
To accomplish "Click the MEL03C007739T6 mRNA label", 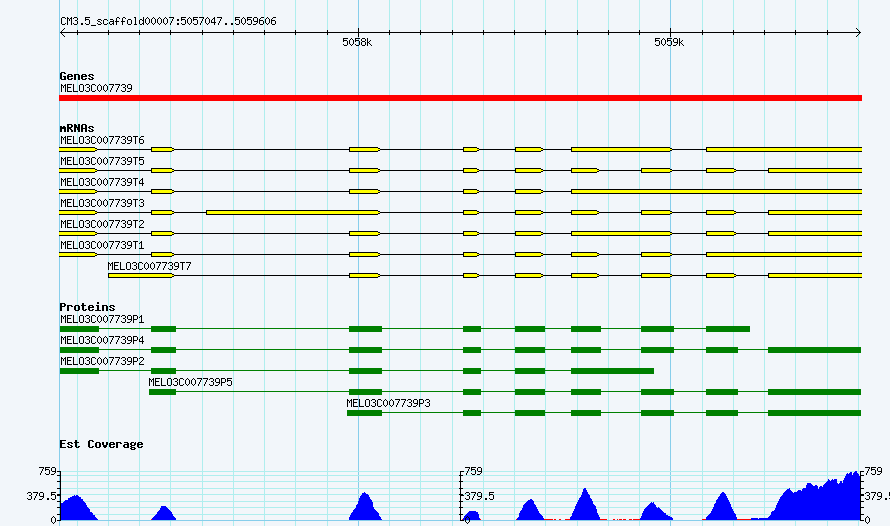I will tap(102, 140).
